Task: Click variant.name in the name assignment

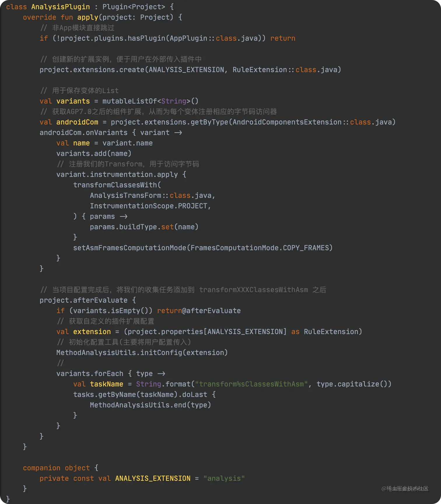Action: coord(127,143)
